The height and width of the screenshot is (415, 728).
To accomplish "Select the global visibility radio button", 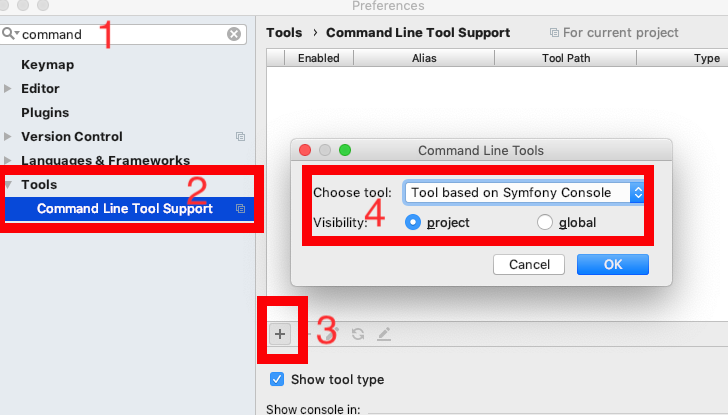I will pyautogui.click(x=545, y=222).
